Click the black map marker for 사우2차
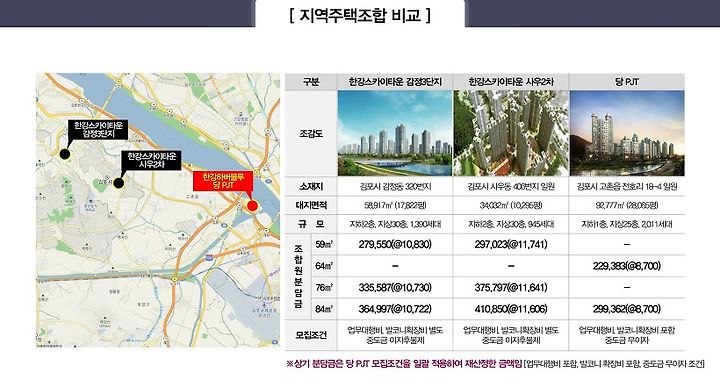This screenshot has height=387, width=720. [118, 183]
